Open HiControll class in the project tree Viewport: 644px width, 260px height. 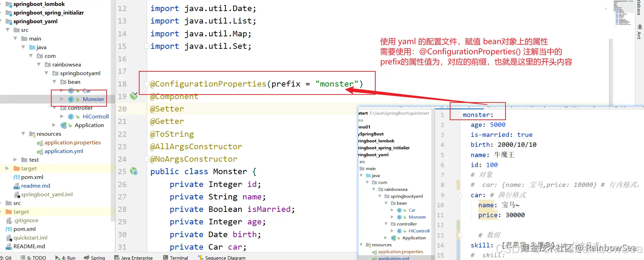(96, 116)
